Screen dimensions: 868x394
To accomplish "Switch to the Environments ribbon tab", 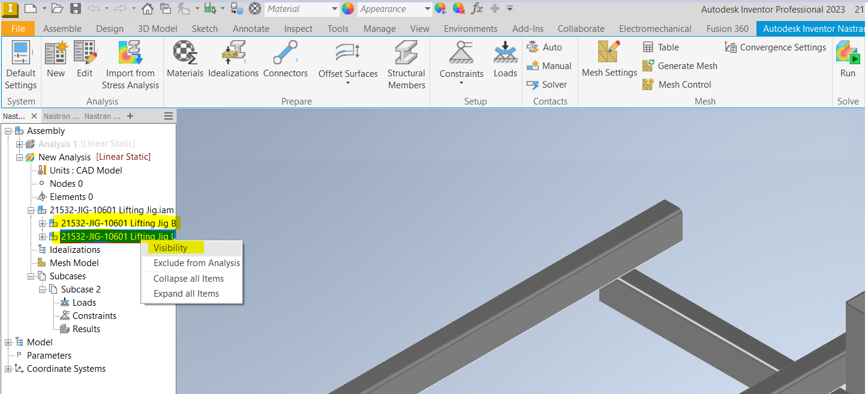I will tap(470, 28).
